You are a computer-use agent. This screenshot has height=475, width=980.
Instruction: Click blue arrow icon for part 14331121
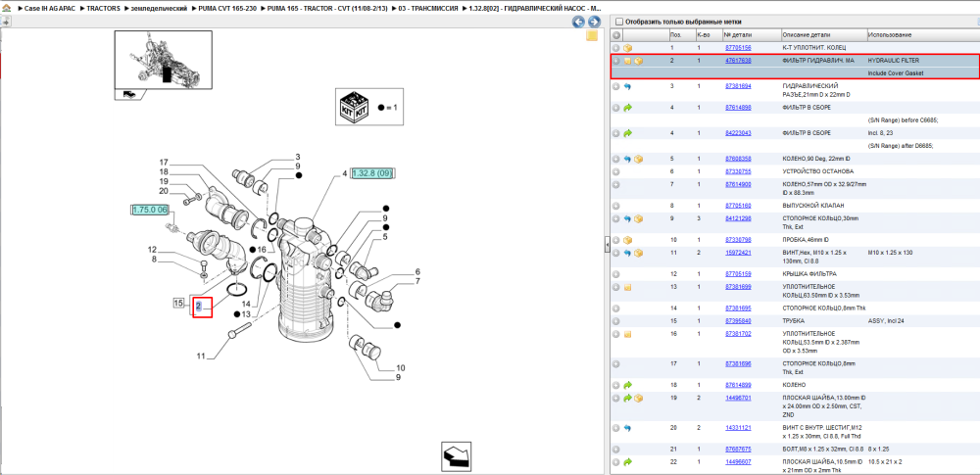[627, 428]
